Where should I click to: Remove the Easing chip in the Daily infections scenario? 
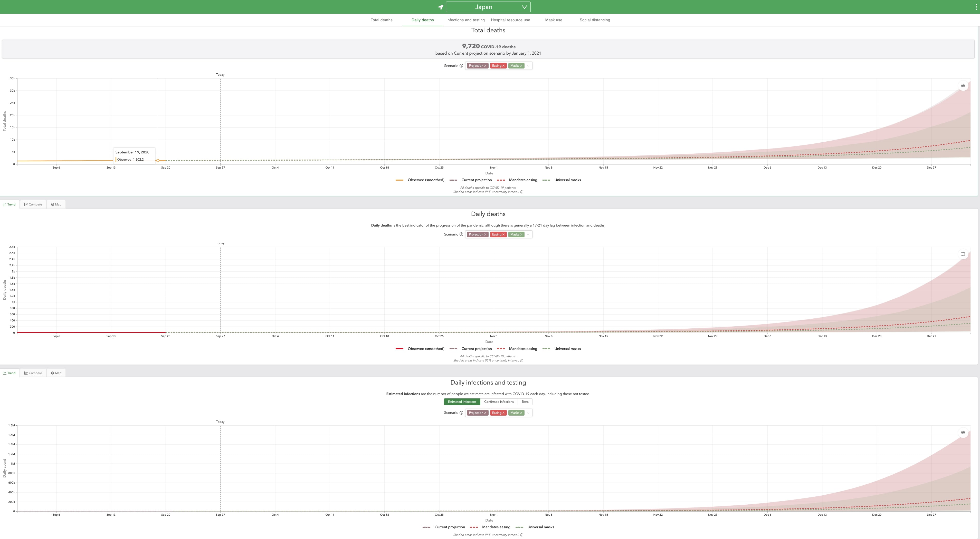pos(503,413)
